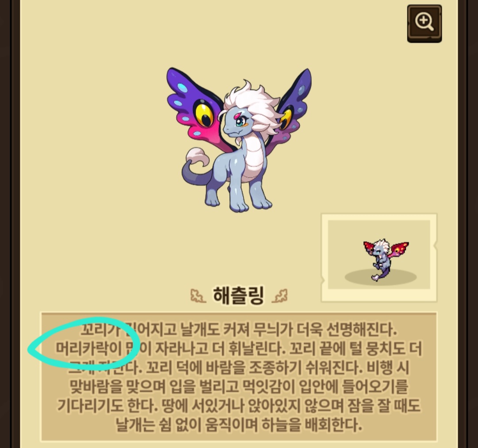Click the cyan circle annotation outline
The image size is (478, 448).
click(x=84, y=344)
